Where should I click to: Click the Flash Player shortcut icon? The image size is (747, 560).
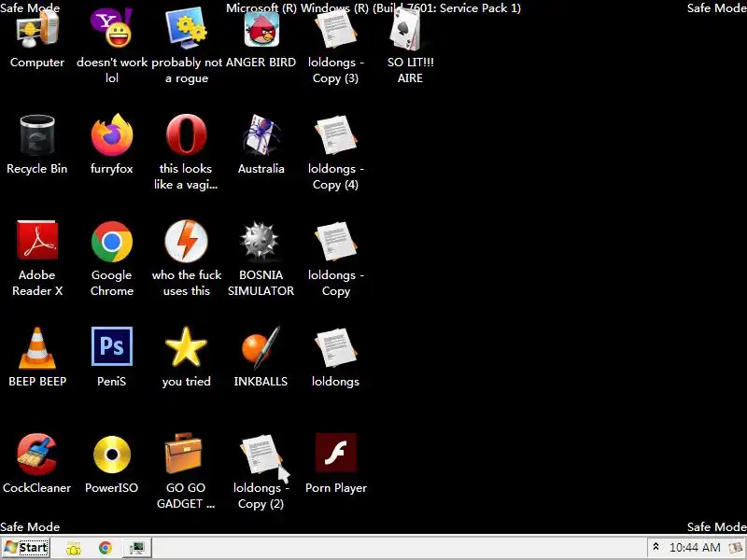[336, 453]
